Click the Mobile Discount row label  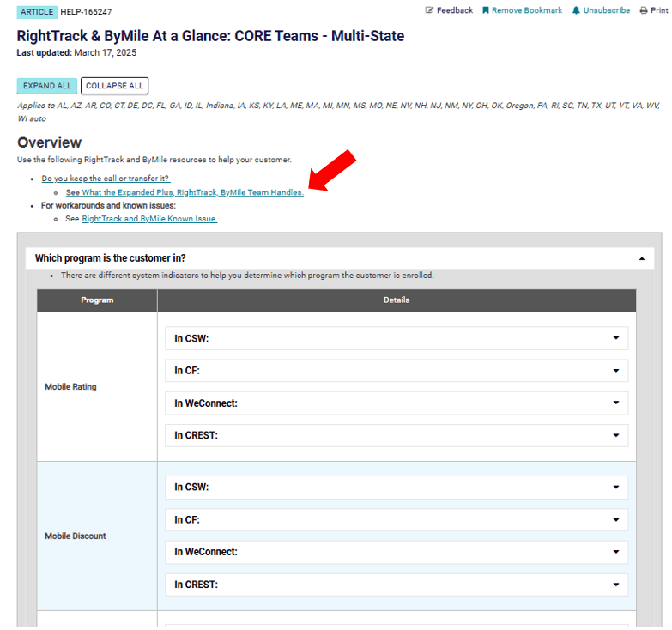coord(76,536)
